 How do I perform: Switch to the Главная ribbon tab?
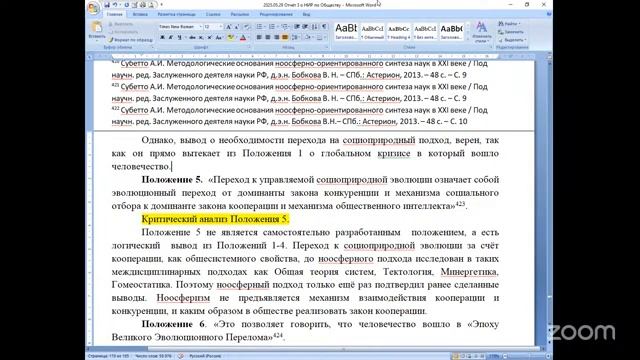pos(114,14)
